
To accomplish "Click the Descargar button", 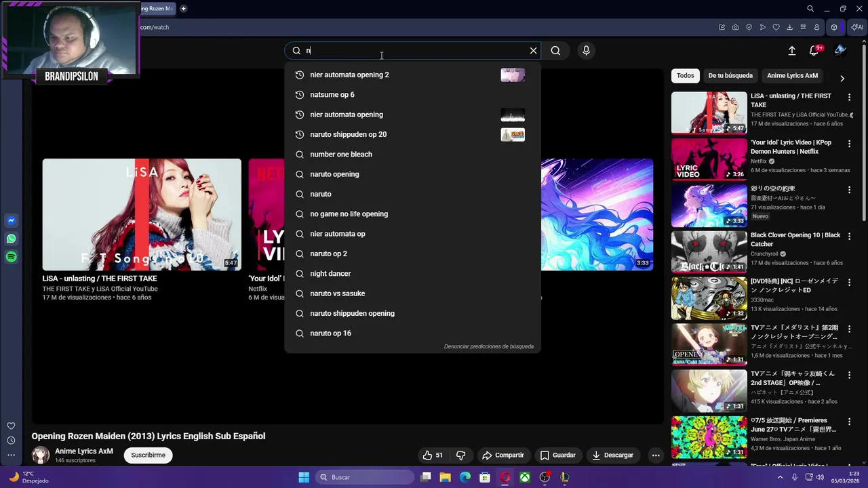I will click(612, 455).
